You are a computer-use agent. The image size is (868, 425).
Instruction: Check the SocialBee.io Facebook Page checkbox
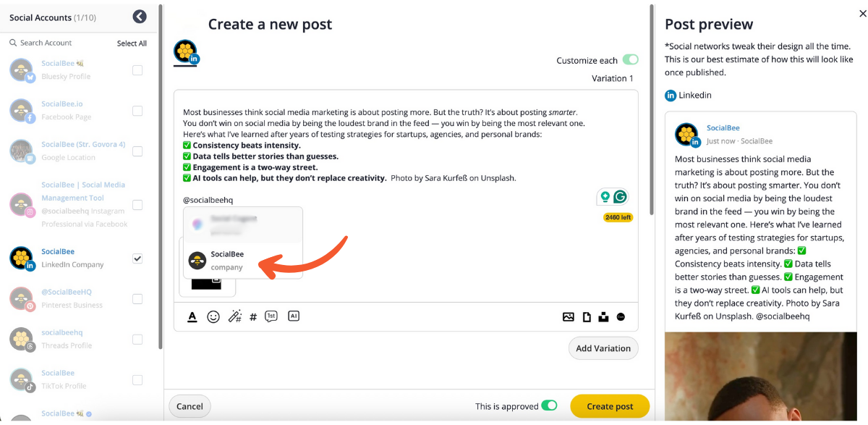(x=137, y=111)
